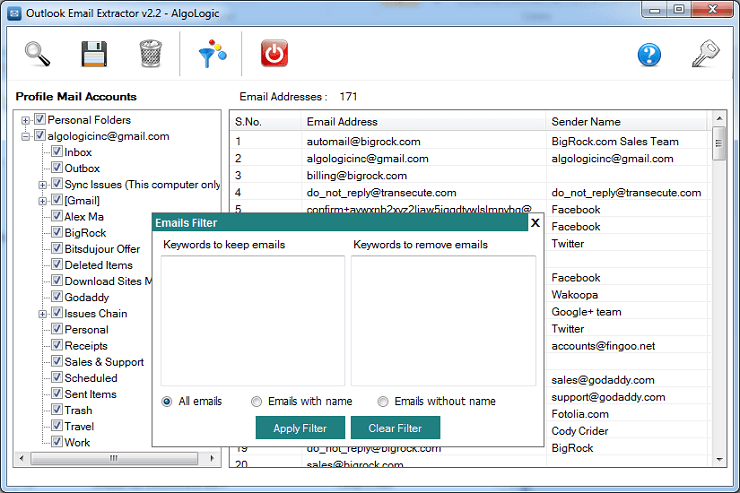Click the accounts@fingoo.net sender cell

point(603,346)
